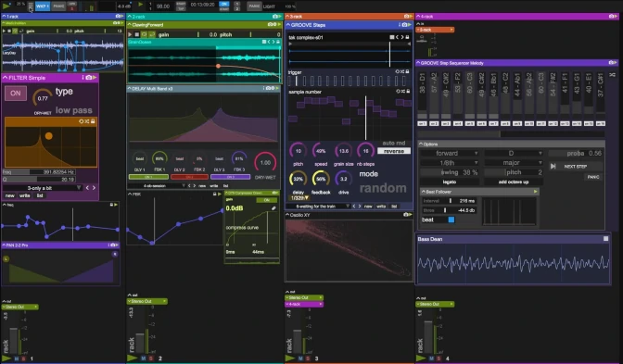Click the 'new' preset button in FILTER Simple
This screenshot has height=364, width=623.
pos(10,195)
